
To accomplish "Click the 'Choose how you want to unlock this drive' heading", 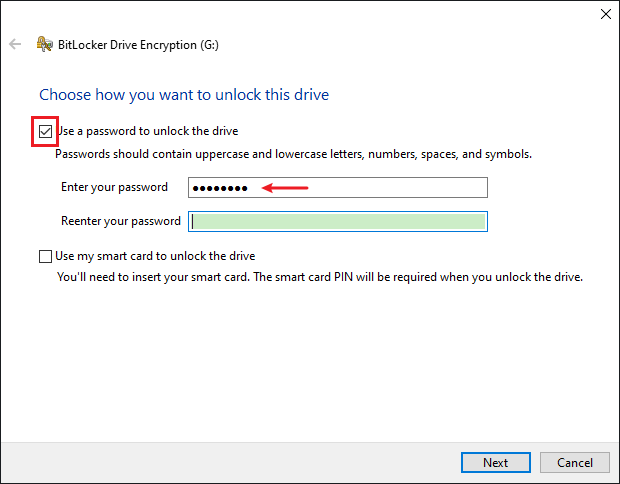I will [x=184, y=95].
